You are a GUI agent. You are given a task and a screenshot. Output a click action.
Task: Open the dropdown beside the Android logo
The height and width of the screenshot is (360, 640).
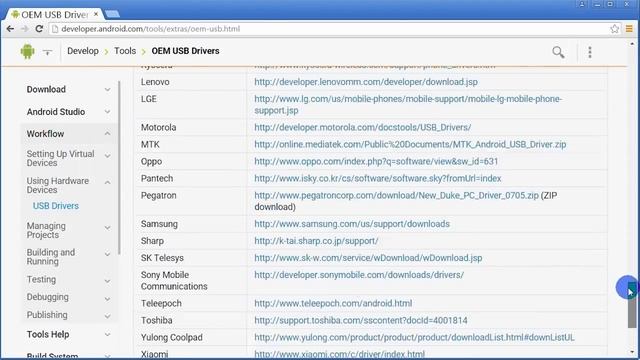47,52
